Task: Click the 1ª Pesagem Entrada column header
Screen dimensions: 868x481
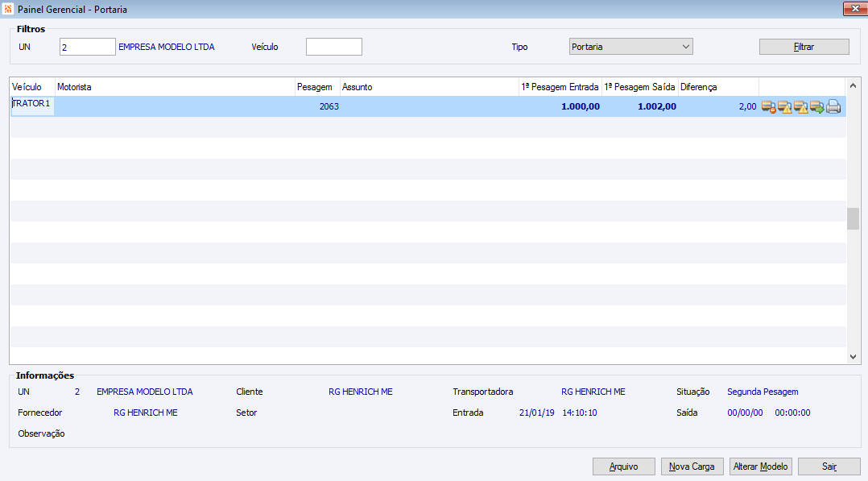Action: click(560, 87)
